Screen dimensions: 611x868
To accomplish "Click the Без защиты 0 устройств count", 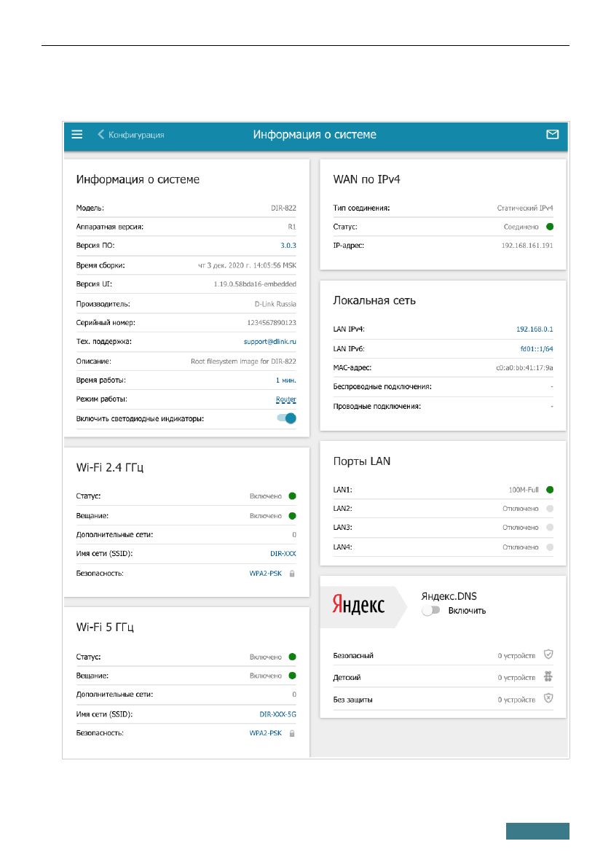I will click(516, 700).
